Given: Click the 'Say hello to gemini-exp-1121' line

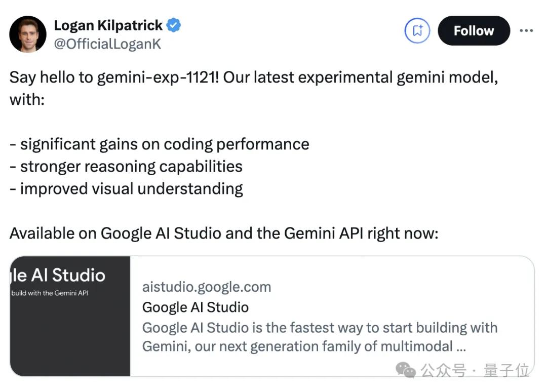Looking at the screenshot, I should coord(253,77).
